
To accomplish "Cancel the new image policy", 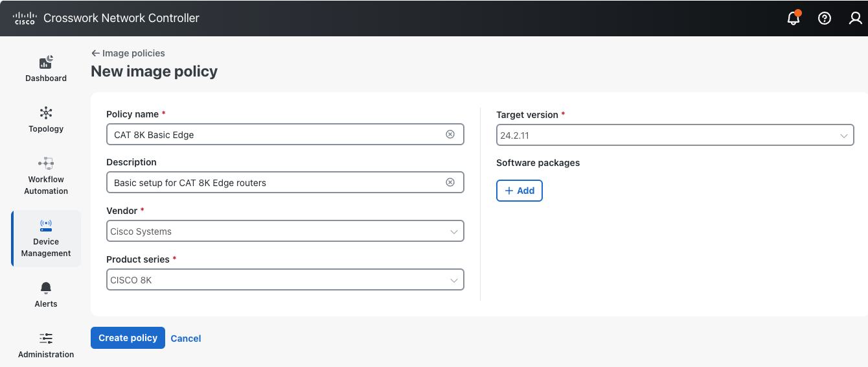I will point(186,338).
